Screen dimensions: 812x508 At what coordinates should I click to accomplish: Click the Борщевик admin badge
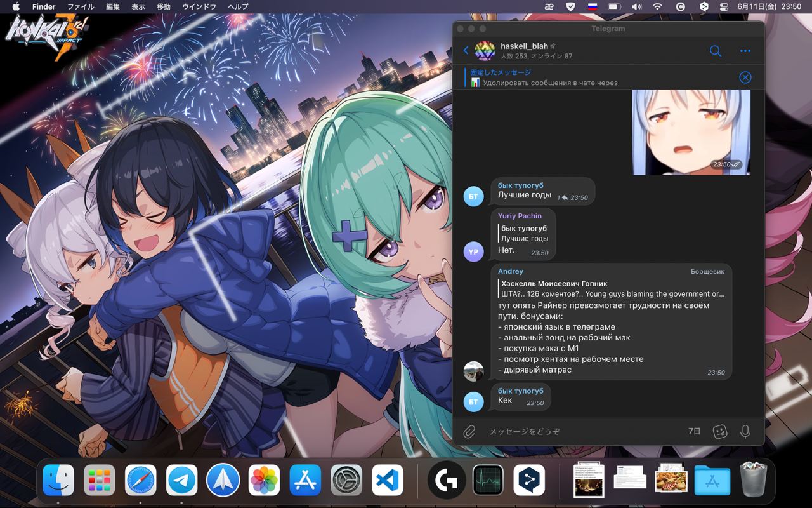click(707, 271)
